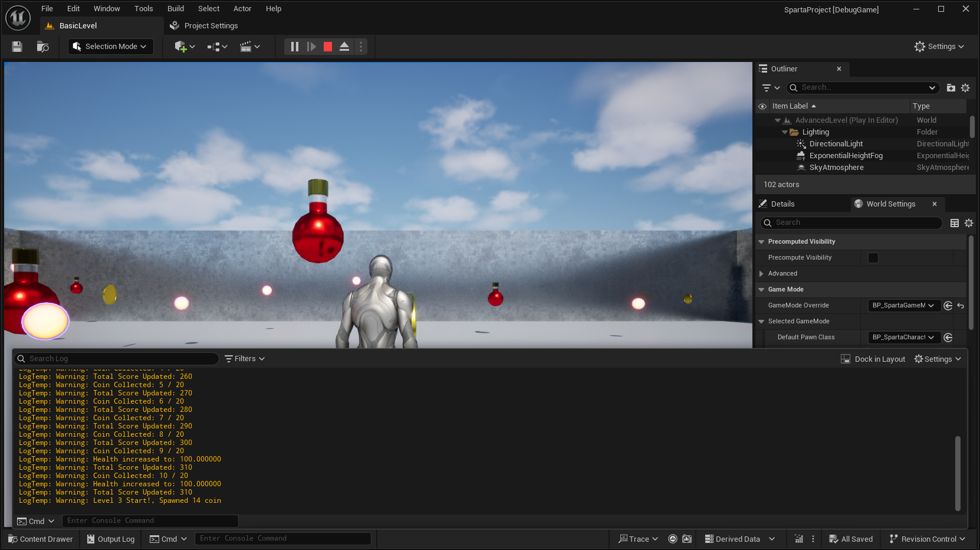Viewport: 980px width, 550px height.
Task: Select SkyAtmosphere in the Outliner
Action: [836, 168]
